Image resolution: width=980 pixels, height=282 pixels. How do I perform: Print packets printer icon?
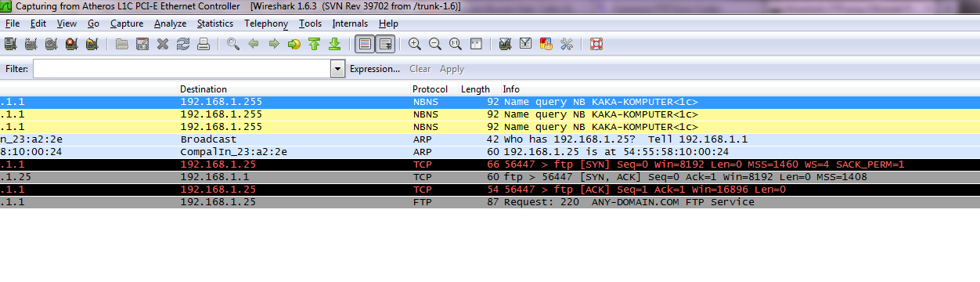[x=204, y=44]
